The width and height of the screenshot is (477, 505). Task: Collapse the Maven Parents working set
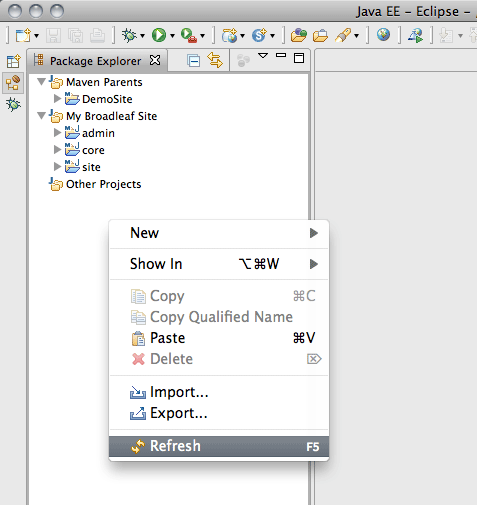point(42,82)
